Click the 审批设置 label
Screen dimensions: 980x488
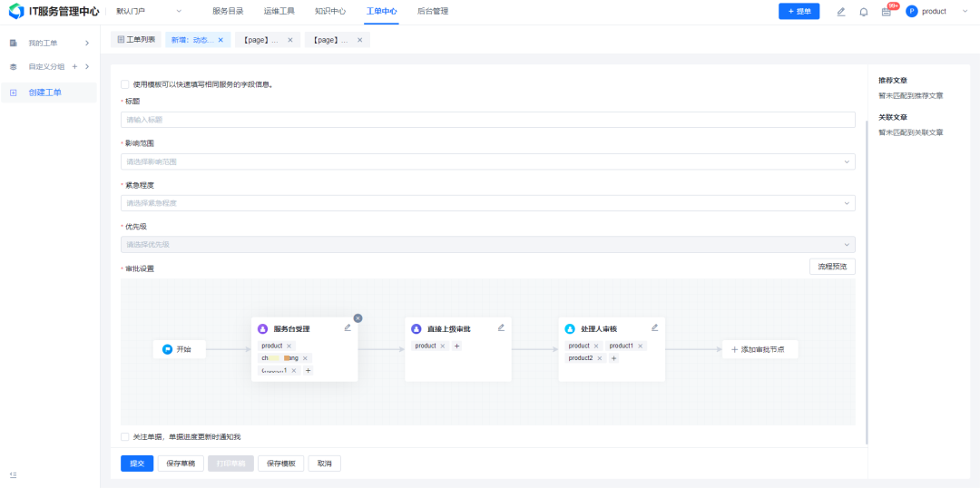(x=140, y=268)
